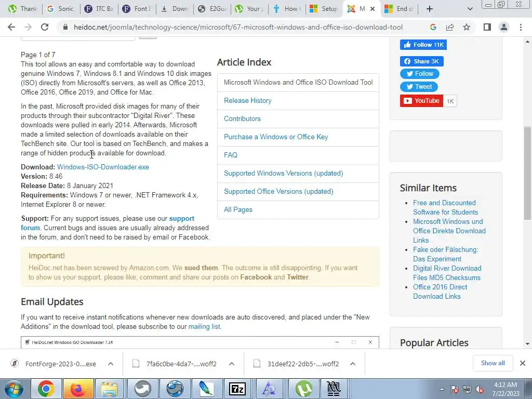532x399 pixels.
Task: Switch to the Setup tab
Action: tap(324, 9)
